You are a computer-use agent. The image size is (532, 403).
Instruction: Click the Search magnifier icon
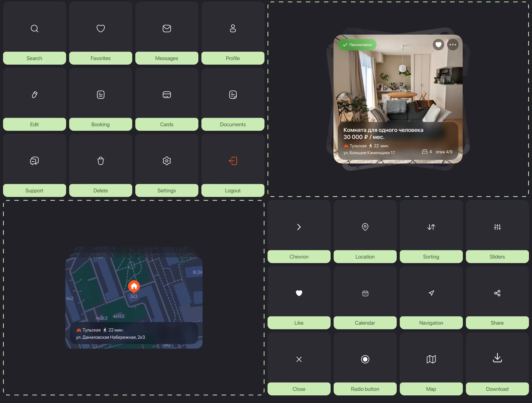click(34, 28)
